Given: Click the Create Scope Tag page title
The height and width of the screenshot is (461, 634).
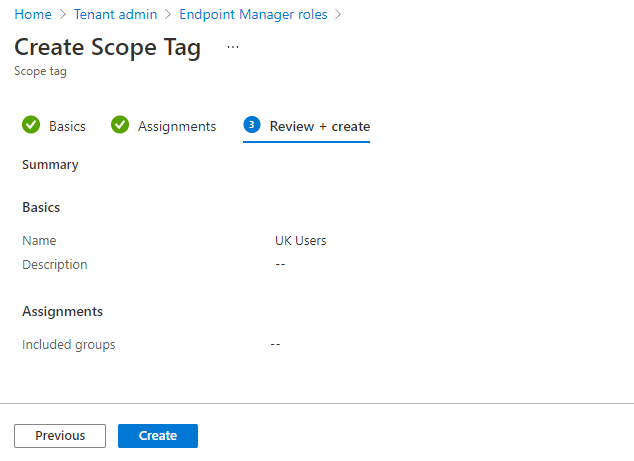Looking at the screenshot, I should [x=108, y=48].
